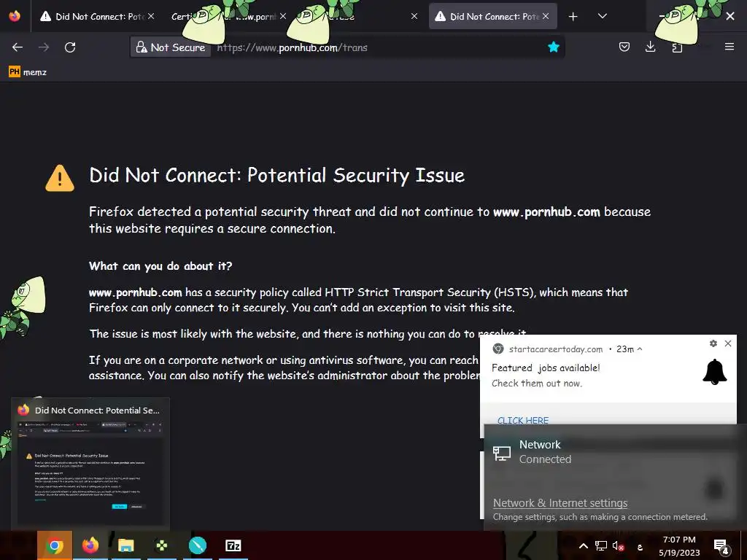Open the Downloads panel

pos(650,47)
